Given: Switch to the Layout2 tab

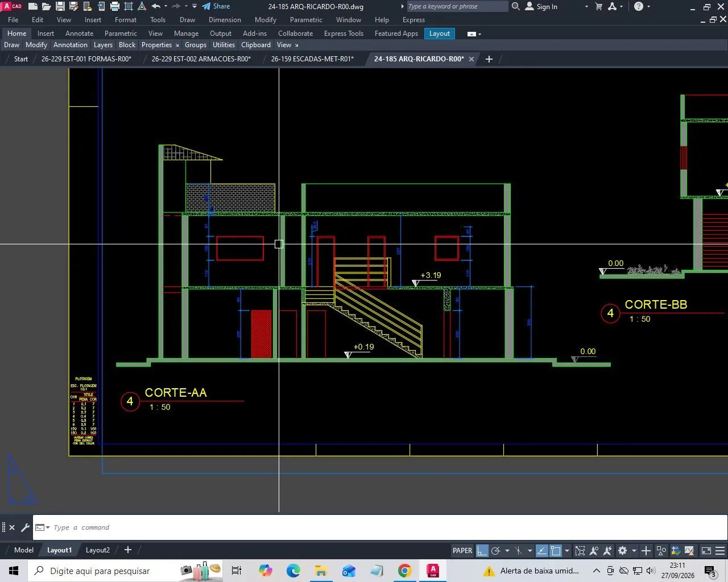Looking at the screenshot, I should 98,550.
